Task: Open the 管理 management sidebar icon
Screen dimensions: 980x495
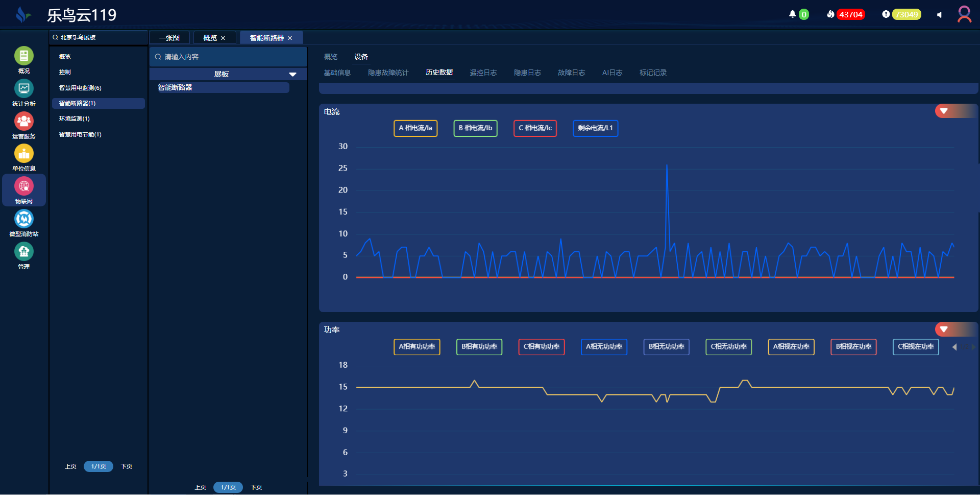Action: (x=23, y=252)
